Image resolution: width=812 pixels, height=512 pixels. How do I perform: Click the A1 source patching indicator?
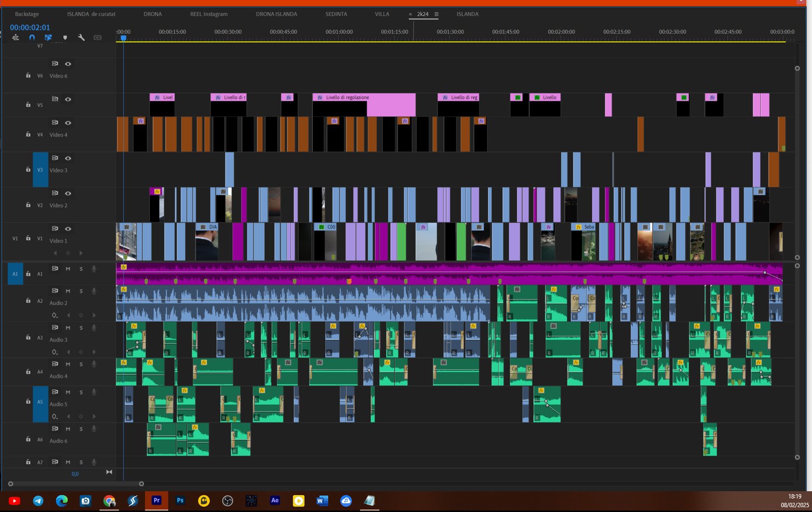coord(15,274)
